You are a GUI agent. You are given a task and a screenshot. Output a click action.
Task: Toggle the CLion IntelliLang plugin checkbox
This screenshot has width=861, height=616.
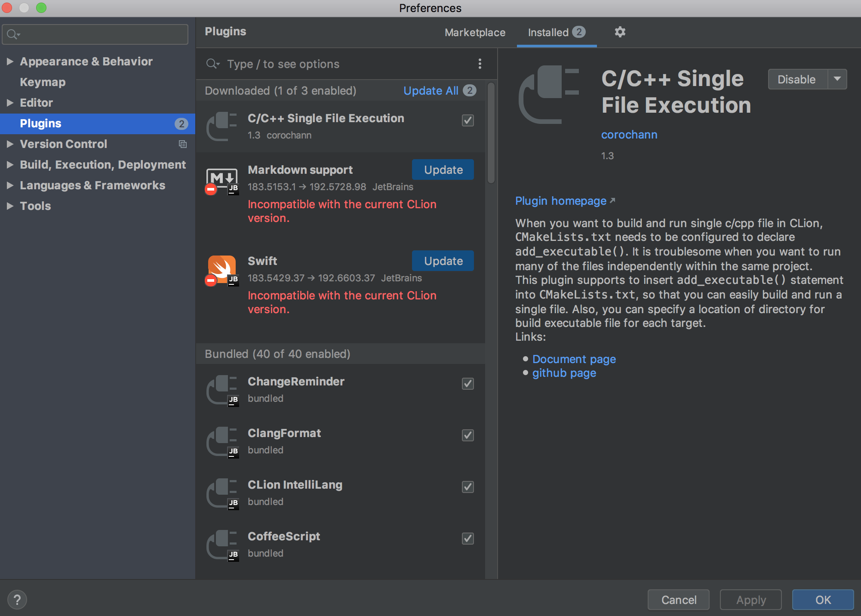468,487
